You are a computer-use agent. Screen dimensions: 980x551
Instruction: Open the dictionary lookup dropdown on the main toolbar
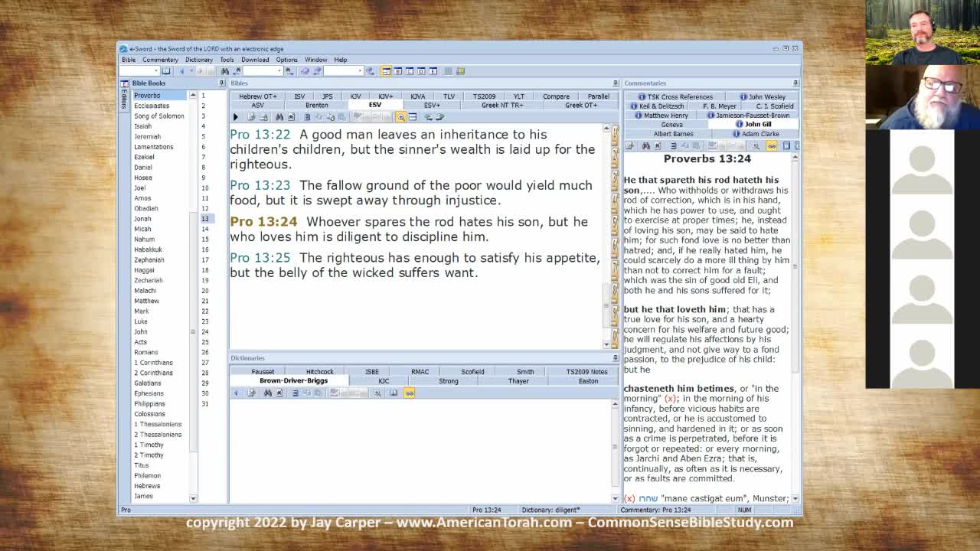click(358, 70)
